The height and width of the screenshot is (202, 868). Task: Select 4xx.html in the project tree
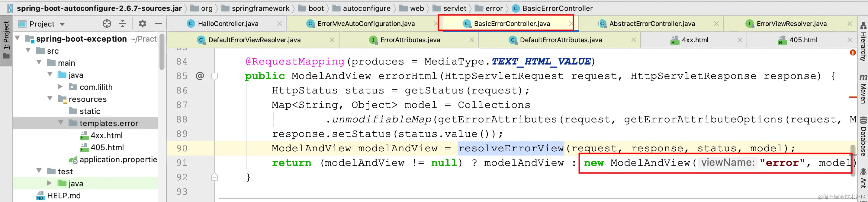click(101, 135)
